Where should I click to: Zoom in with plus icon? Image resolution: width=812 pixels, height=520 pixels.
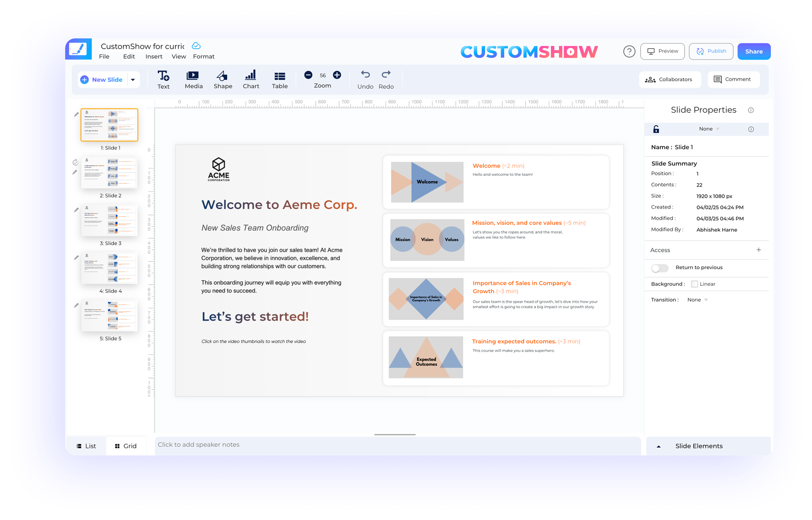[x=337, y=75]
